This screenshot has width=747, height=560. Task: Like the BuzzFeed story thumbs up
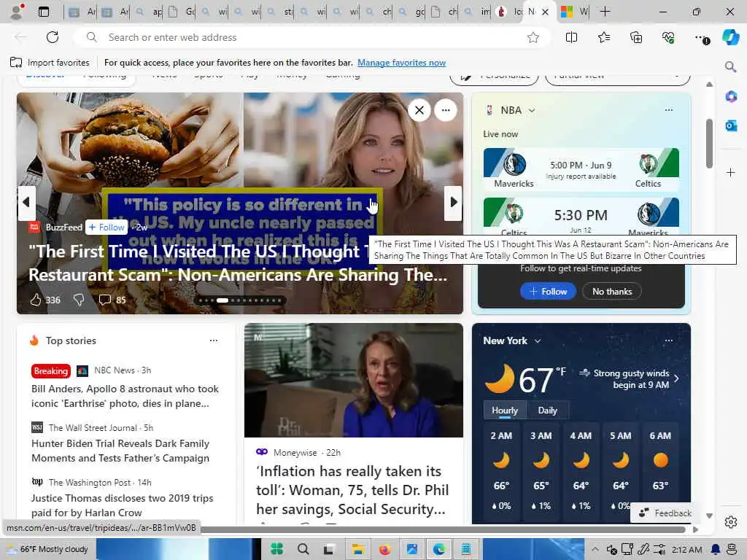point(36,300)
